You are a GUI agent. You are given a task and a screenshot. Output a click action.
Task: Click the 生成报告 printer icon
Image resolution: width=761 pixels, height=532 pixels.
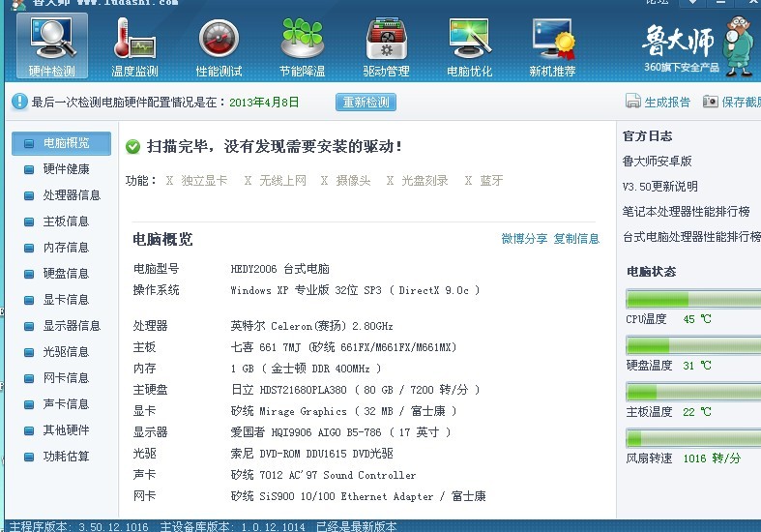[633, 102]
